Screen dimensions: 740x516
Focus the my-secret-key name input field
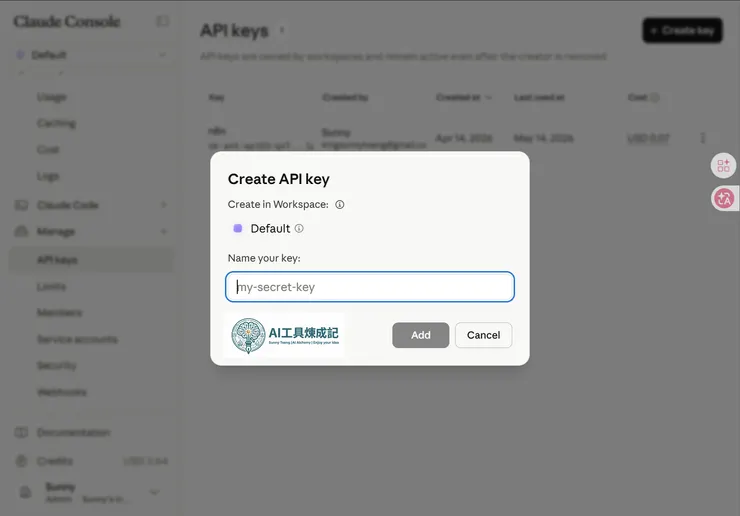(370, 287)
